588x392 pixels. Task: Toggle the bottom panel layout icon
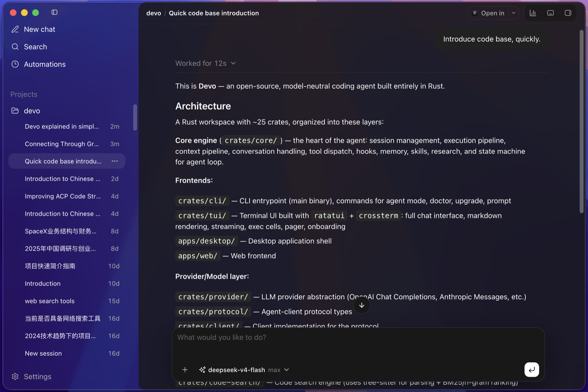[551, 13]
